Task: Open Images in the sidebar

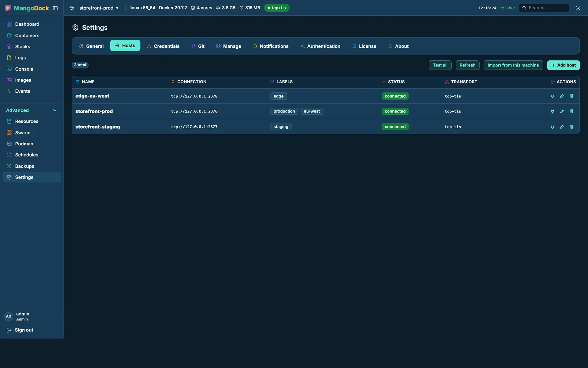Action: tap(32, 80)
